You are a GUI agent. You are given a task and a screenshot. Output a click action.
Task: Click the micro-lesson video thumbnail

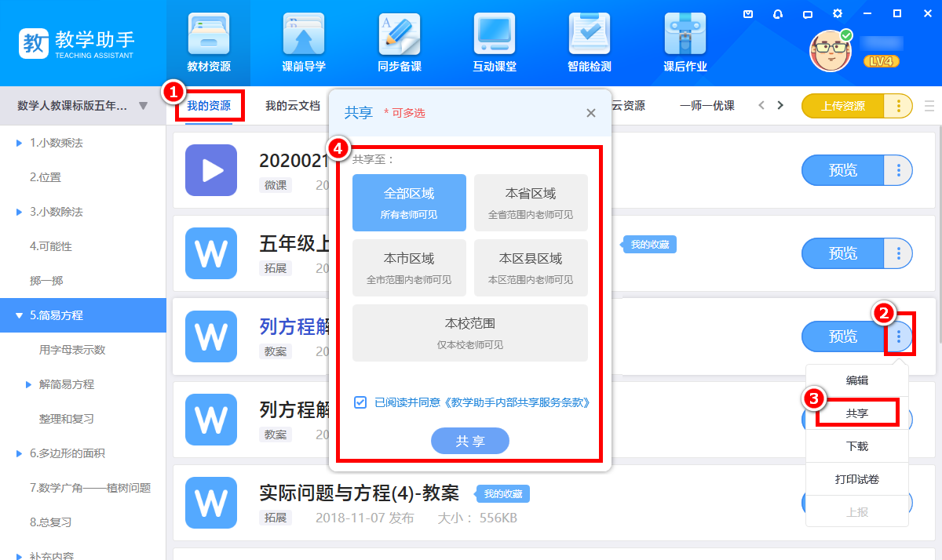(x=210, y=170)
